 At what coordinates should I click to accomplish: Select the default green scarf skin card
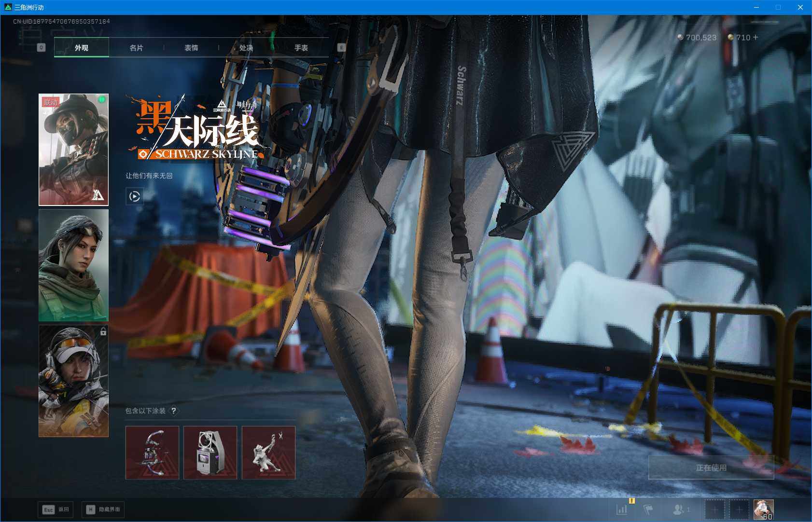(x=73, y=265)
